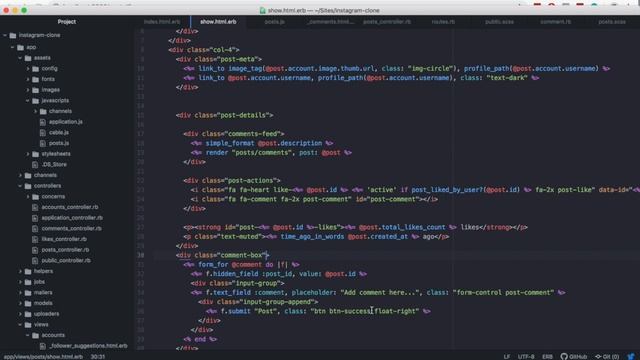
Task: Switch to the routes.rb tab
Action: click(x=443, y=22)
